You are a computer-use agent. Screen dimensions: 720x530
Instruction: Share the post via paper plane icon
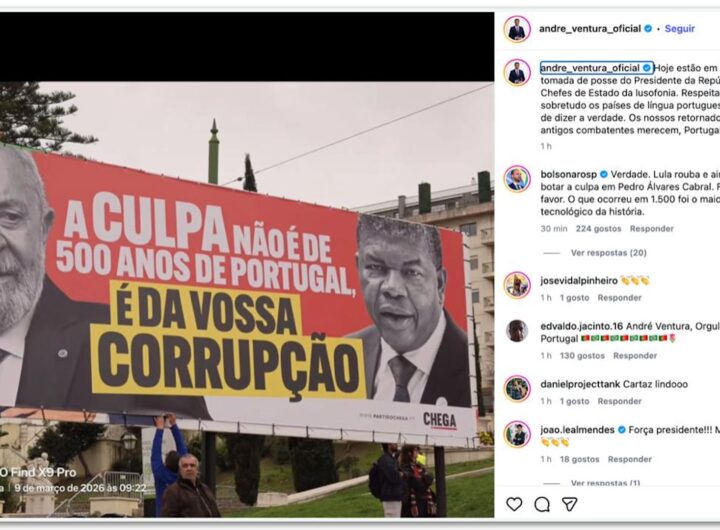569,504
